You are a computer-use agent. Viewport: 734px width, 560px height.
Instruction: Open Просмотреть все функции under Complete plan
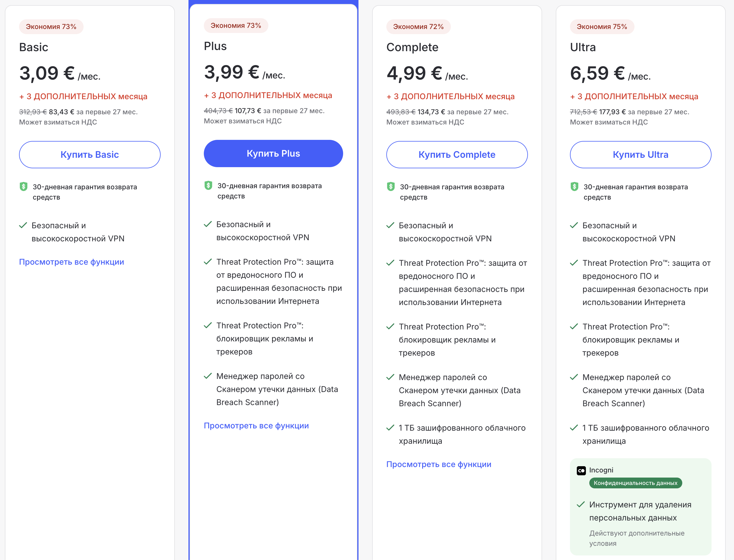[x=439, y=464]
